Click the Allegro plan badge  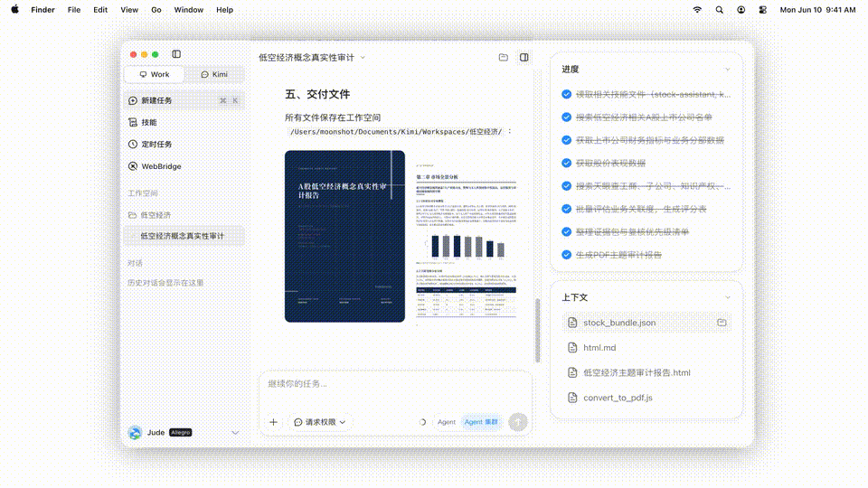tap(181, 433)
